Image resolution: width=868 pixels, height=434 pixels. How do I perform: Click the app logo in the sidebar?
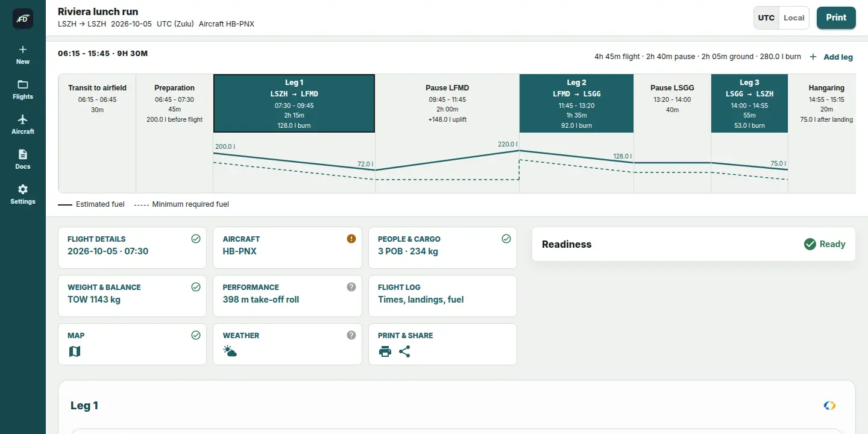(23, 19)
